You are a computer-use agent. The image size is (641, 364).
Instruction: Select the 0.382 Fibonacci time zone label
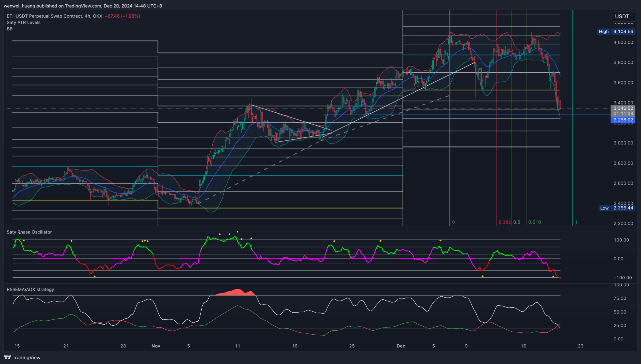click(x=504, y=222)
